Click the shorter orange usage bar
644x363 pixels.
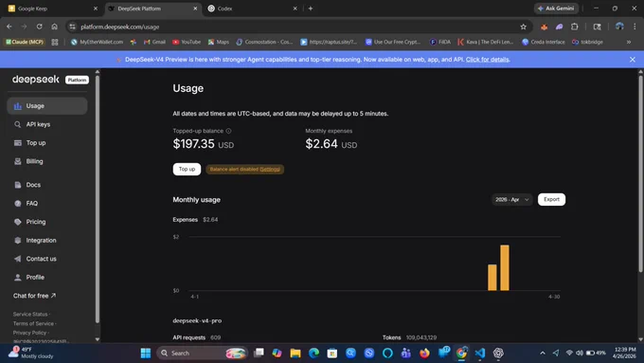point(492,278)
